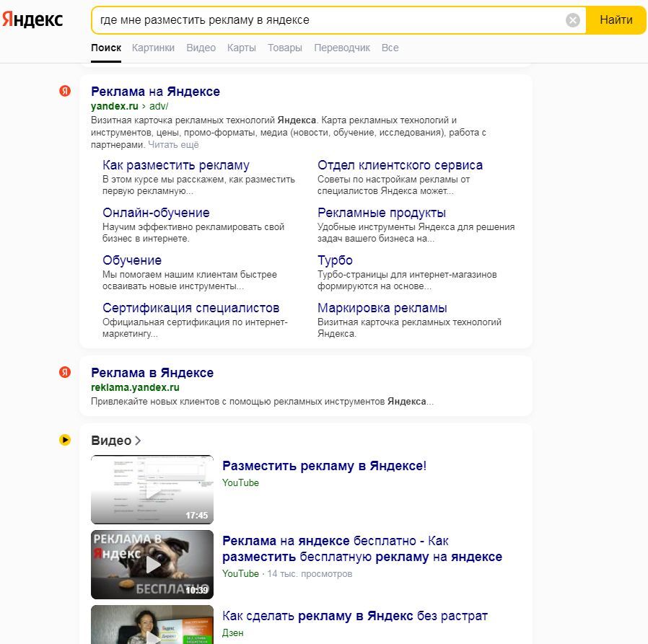
Task: Click the yellow video play icon near 'Видео'
Action: coord(65,440)
